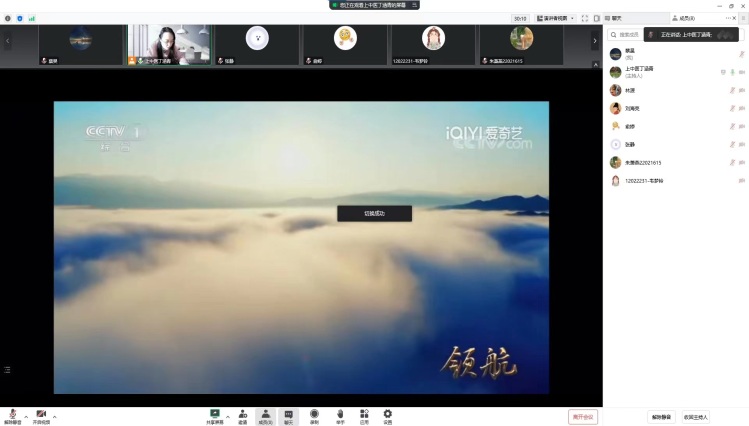Turn on the camera video

41,414
